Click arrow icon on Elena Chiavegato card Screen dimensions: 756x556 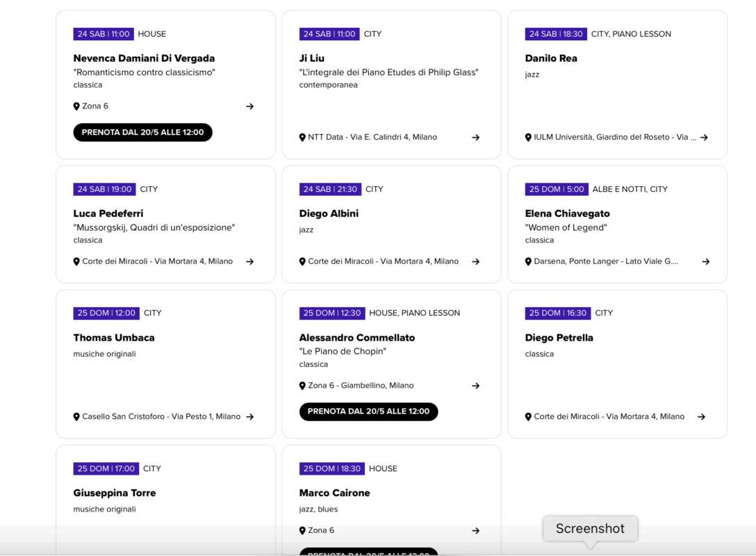point(705,262)
